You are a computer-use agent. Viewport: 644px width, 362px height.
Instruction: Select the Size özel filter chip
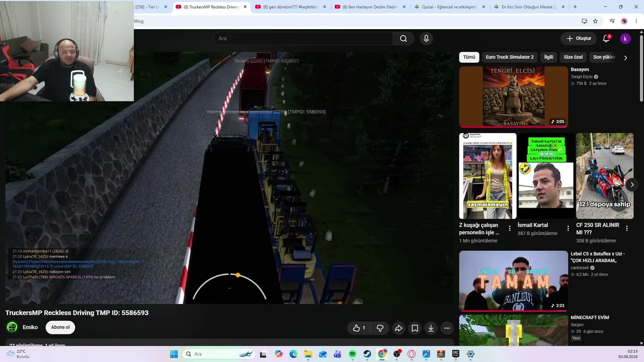point(573,57)
